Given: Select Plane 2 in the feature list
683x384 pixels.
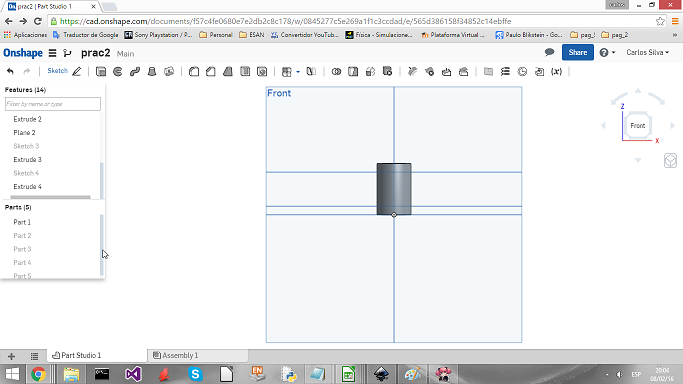Looking at the screenshot, I should point(24,132).
